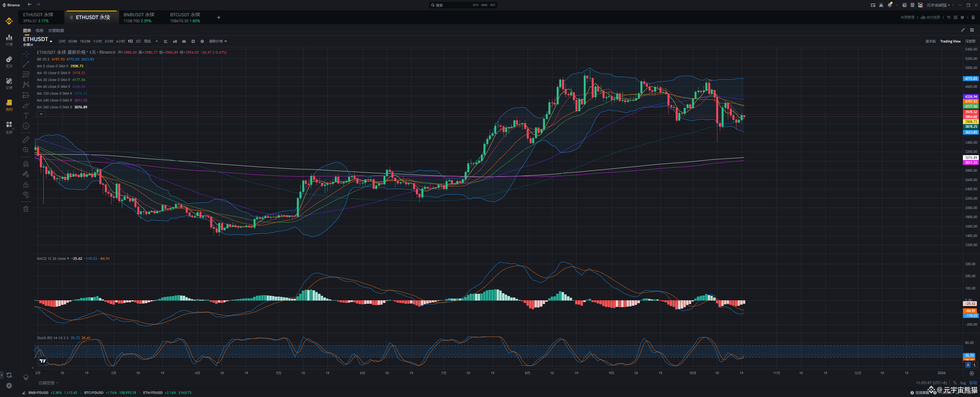This screenshot has height=397, width=980.
Task: Toggle hide all drawings eye icon
Action: pyautogui.click(x=26, y=195)
